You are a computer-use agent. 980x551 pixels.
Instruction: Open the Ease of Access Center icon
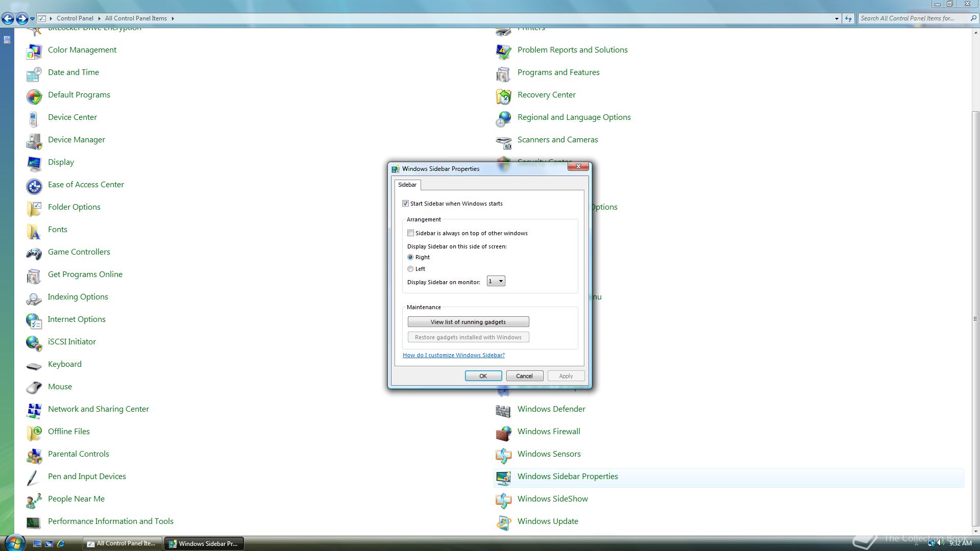click(x=34, y=186)
